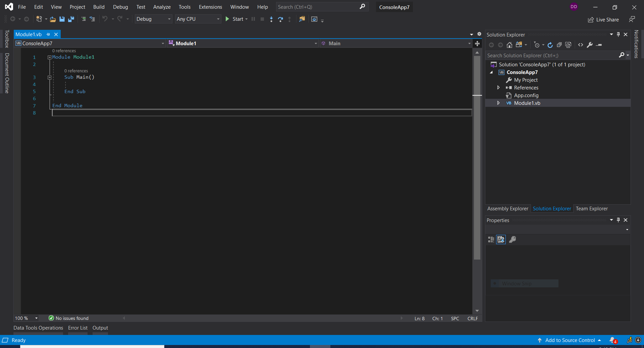Select the Save Module1.vb icon
Viewport: 644px width, 348px height.
62,19
